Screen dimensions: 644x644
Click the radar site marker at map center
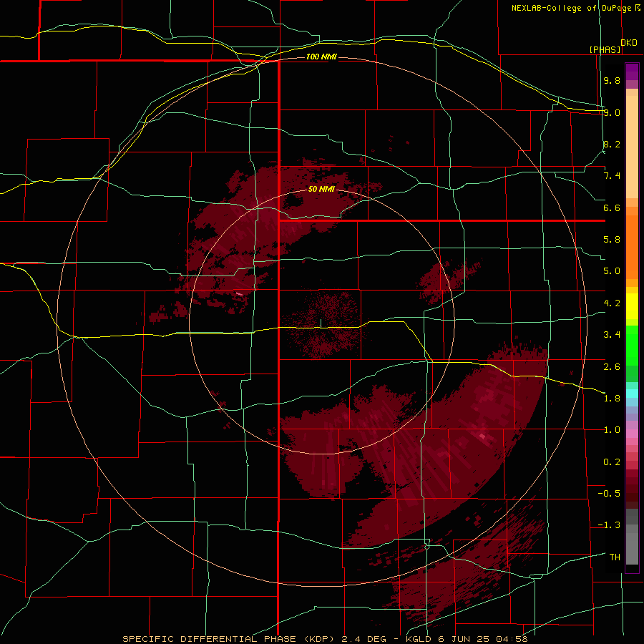pos(321,323)
